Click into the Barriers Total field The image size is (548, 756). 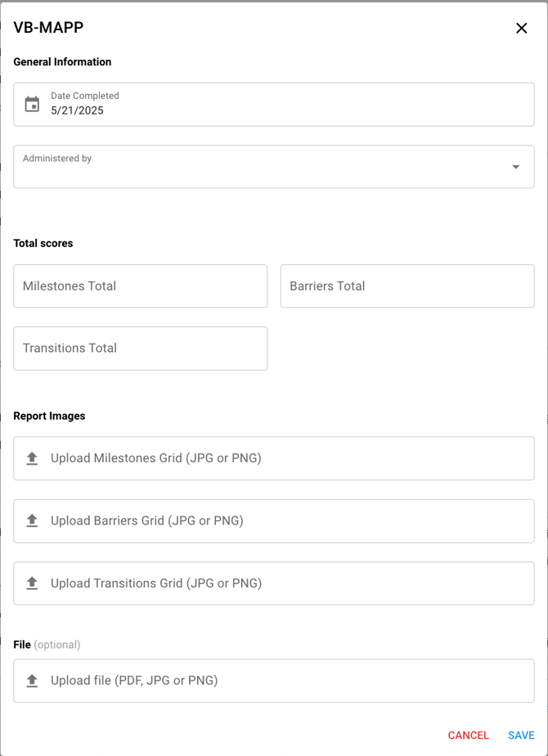coord(407,286)
